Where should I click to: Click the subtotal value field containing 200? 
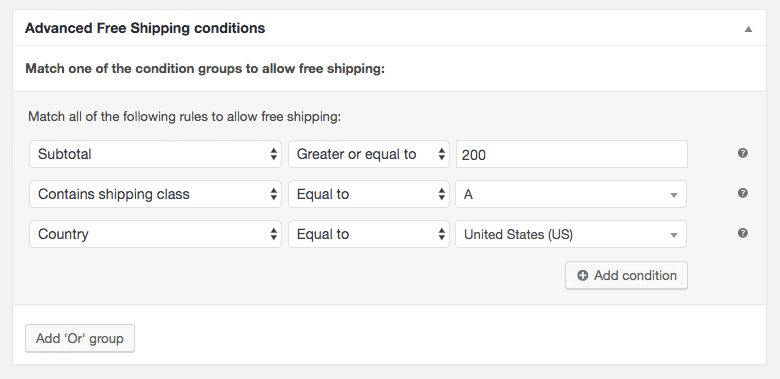click(x=572, y=154)
